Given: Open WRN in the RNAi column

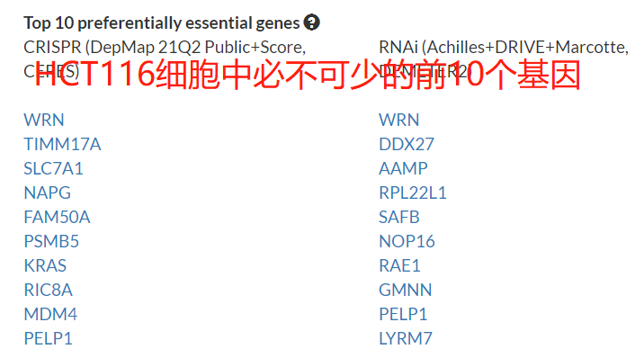Looking at the screenshot, I should tap(399, 121).
